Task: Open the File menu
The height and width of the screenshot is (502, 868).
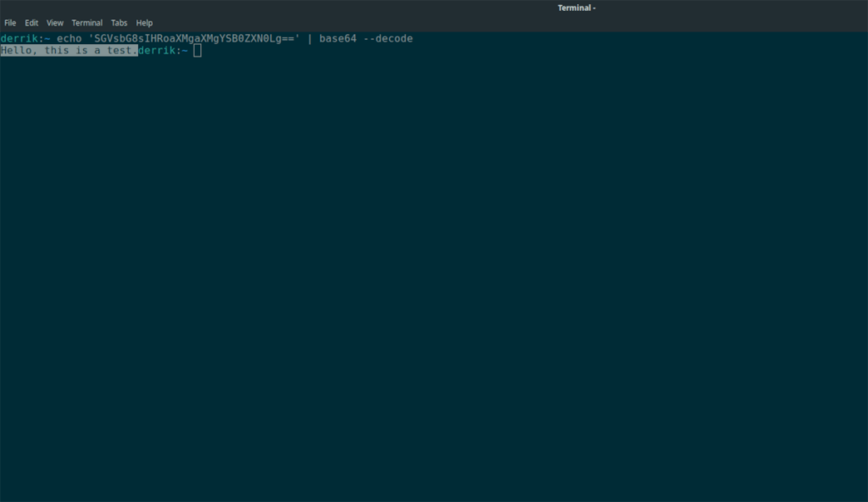Action: [x=10, y=23]
